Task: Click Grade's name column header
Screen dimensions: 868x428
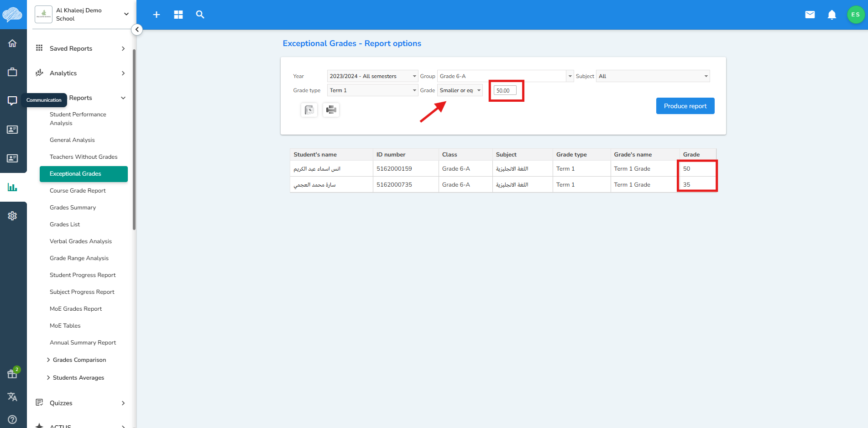Action: tap(645, 155)
